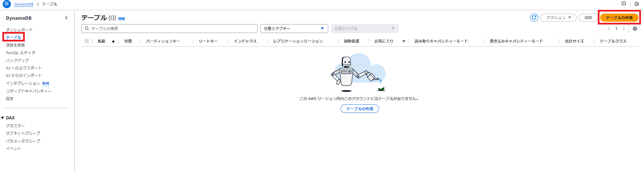This screenshot has width=644, height=171.
Task: Click the テーブルクラス column header
Action: 613,41
